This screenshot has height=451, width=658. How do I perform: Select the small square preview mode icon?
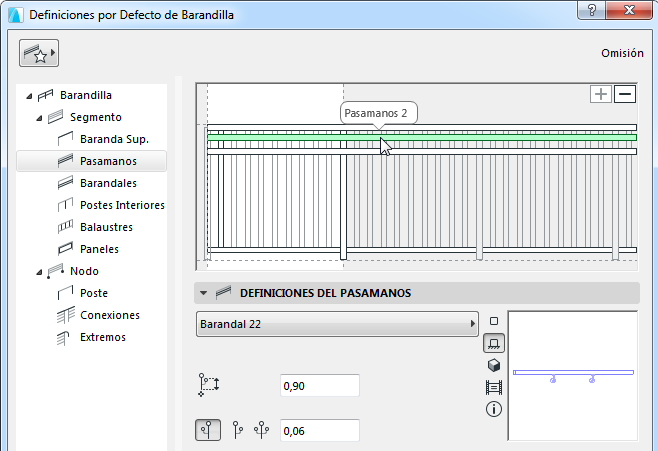click(494, 321)
